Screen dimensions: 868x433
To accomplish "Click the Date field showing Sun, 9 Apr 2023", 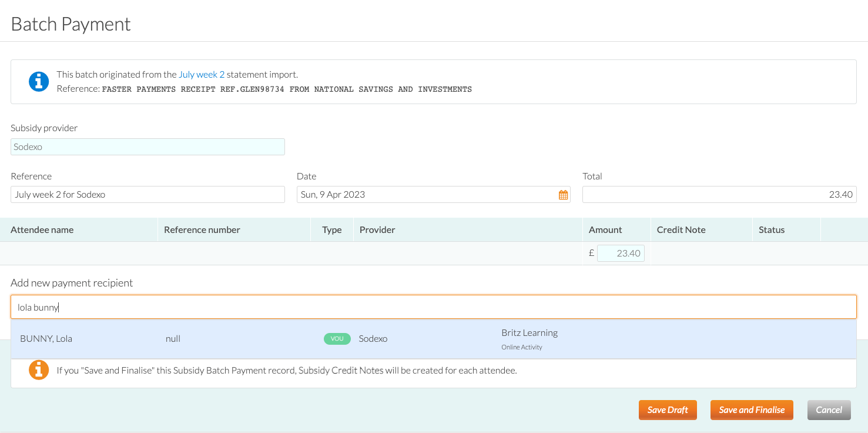I will [434, 195].
